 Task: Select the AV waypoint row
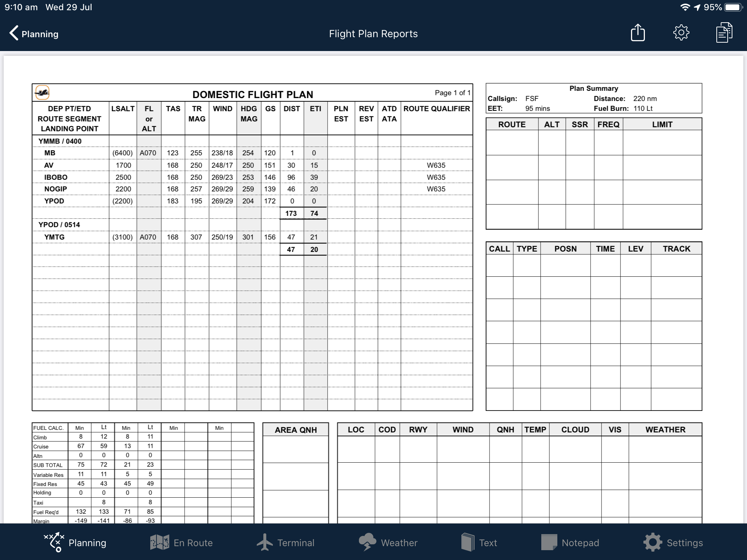[x=252, y=165]
